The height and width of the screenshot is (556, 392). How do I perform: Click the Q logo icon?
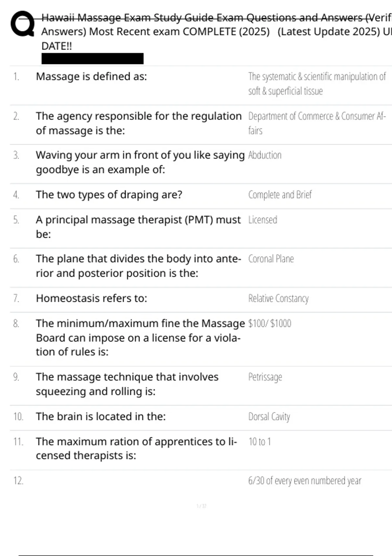coord(22,24)
